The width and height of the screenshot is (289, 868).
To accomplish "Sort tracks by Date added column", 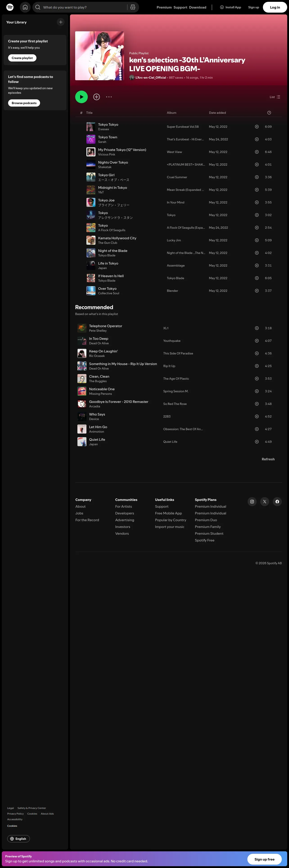I will click(x=217, y=113).
